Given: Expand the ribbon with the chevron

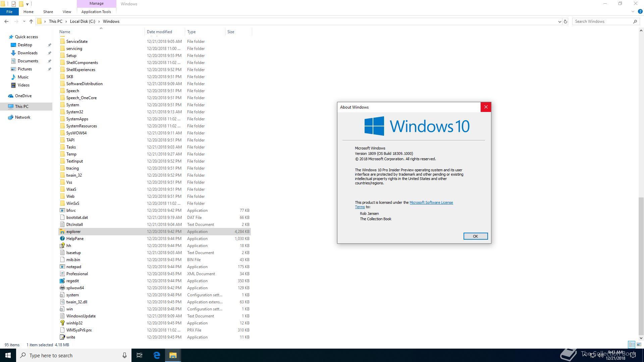Looking at the screenshot, I should tap(633, 12).
